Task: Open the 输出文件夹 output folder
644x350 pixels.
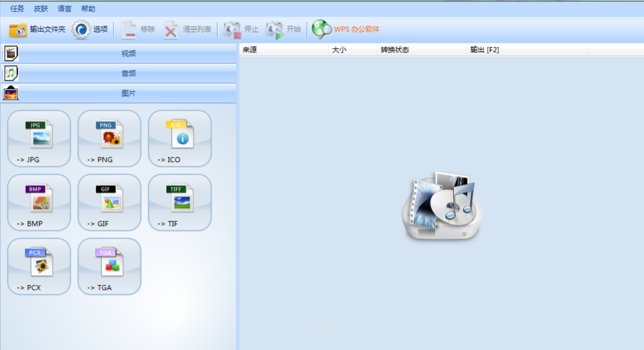Action: 37,29
